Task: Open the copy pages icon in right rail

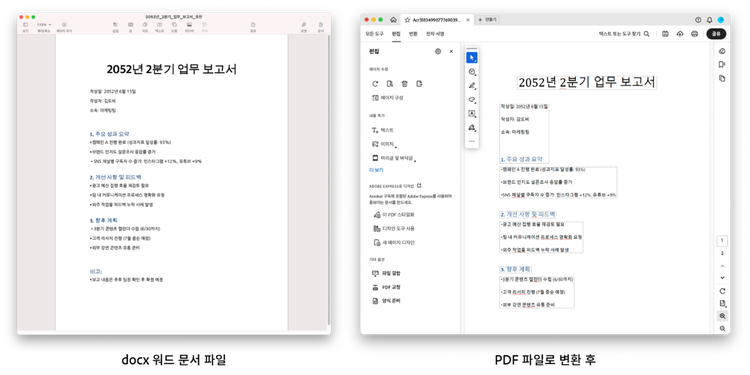Action: (722, 78)
